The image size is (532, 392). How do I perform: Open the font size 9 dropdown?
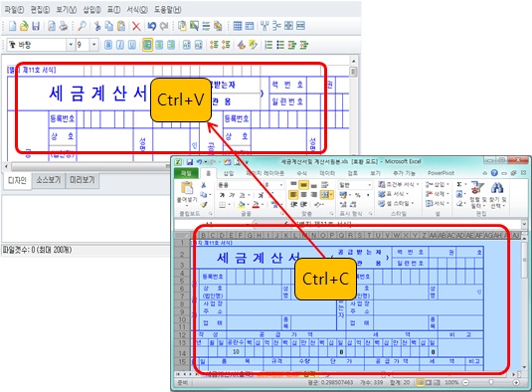pos(94,45)
